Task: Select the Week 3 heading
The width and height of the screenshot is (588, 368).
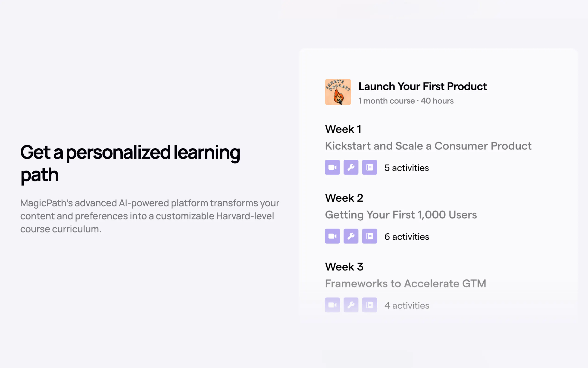Action: (344, 267)
